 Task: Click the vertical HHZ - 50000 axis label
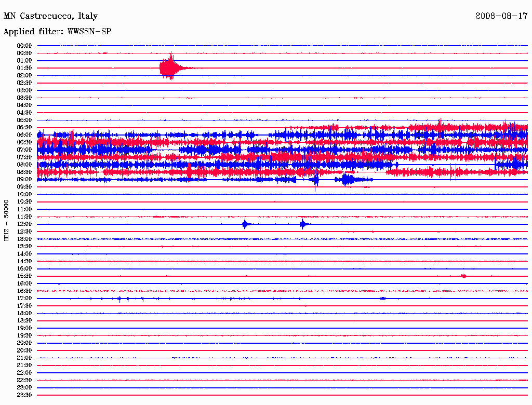(6, 220)
